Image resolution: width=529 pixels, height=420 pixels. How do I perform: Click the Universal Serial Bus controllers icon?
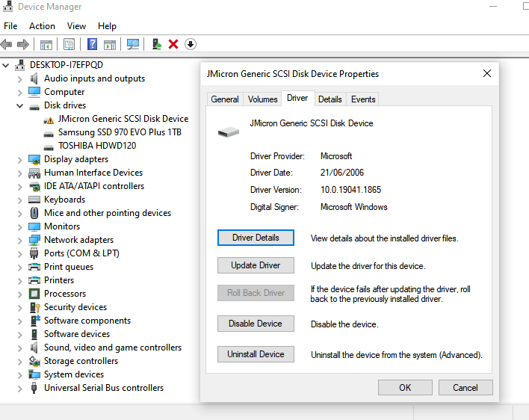point(34,388)
